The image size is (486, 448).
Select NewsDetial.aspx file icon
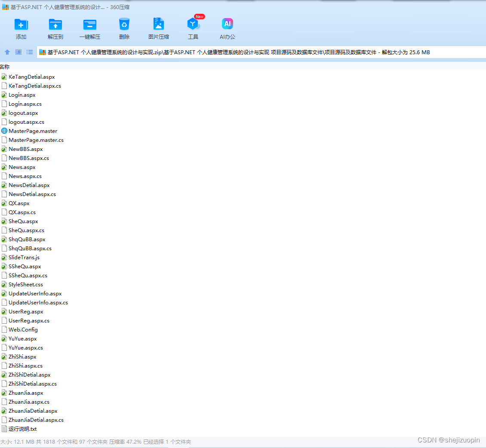pyautogui.click(x=4, y=185)
